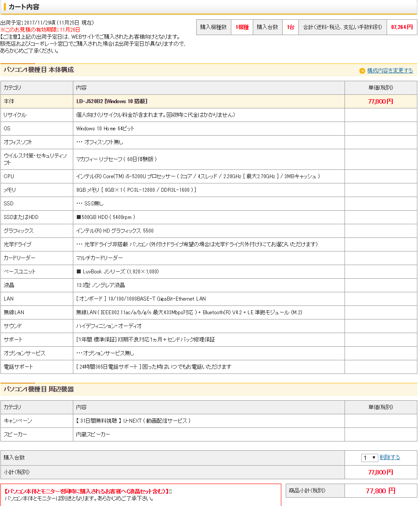The image size is (420, 506).
Task: Click the red お見積の有効期限 notice
Action: [x=40, y=29]
